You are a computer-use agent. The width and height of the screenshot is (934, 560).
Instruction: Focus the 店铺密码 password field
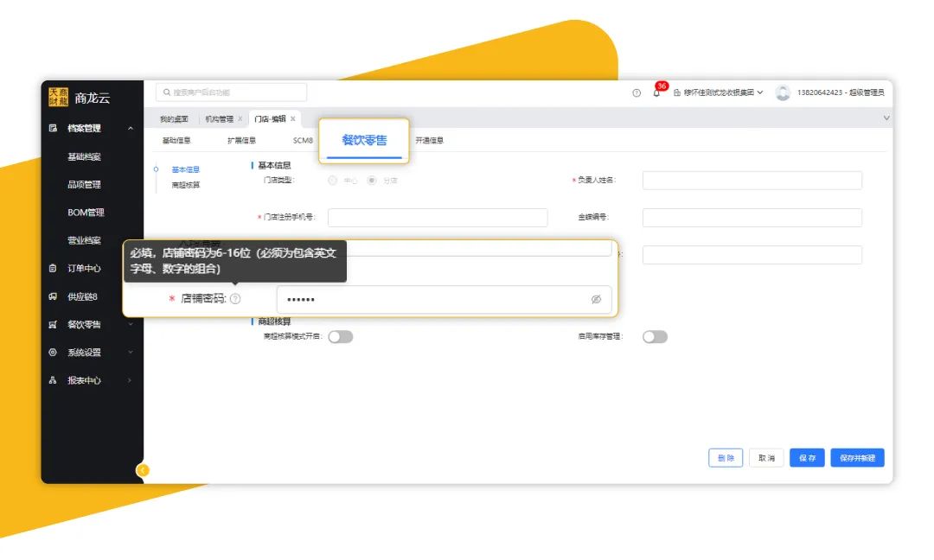click(444, 299)
